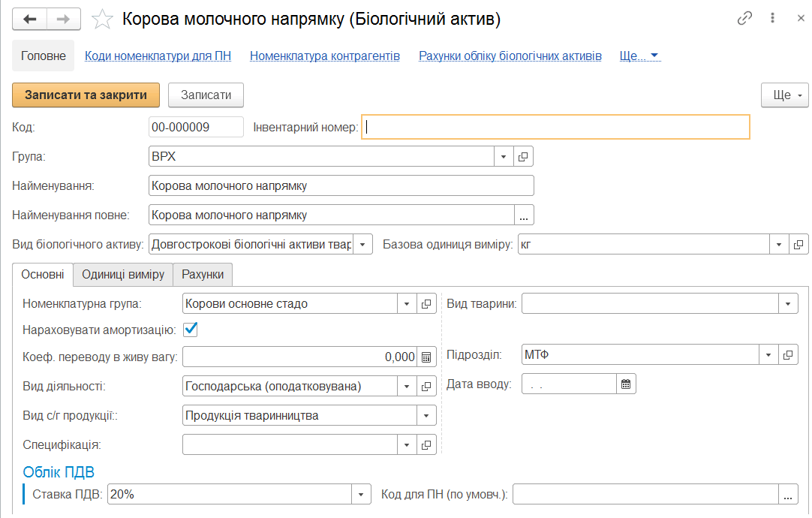
Task: Select the Основні tab
Action: pyautogui.click(x=43, y=275)
